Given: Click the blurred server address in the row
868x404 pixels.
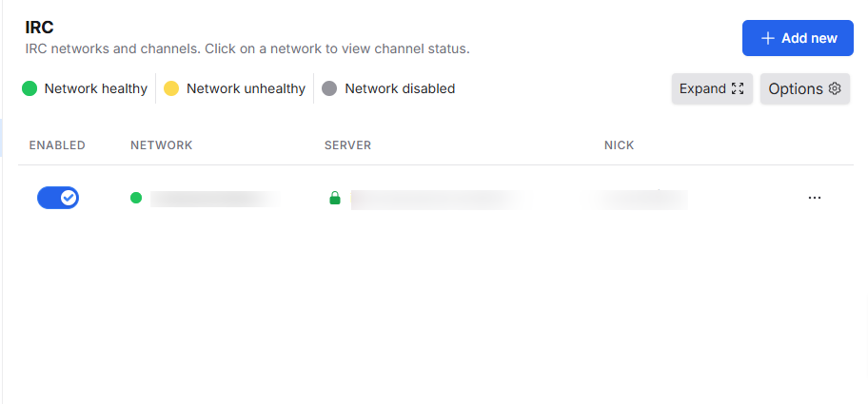Looking at the screenshot, I should [x=443, y=200].
